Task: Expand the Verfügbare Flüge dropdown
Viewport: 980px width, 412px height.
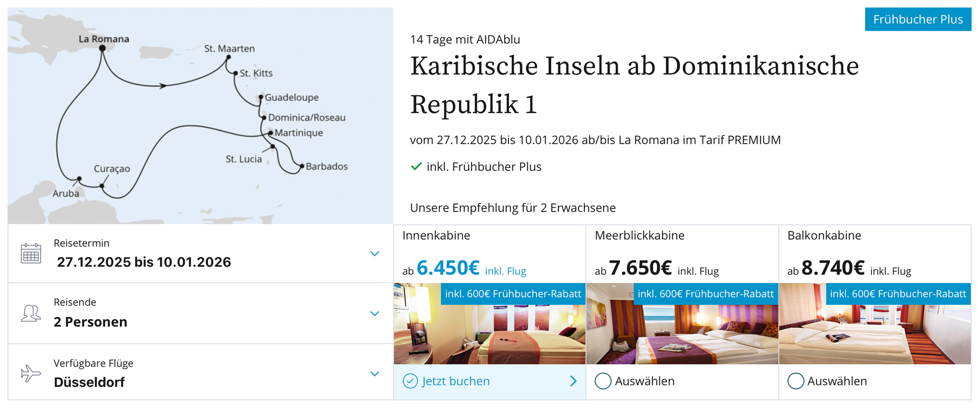Action: (x=375, y=373)
